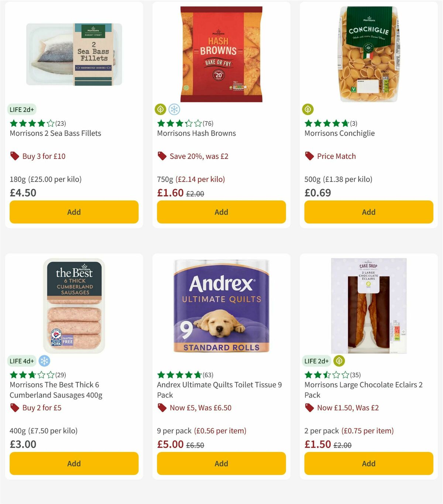
Task: Toggle the LIFE 4d+ badge on the sausages
Action: coord(21,361)
